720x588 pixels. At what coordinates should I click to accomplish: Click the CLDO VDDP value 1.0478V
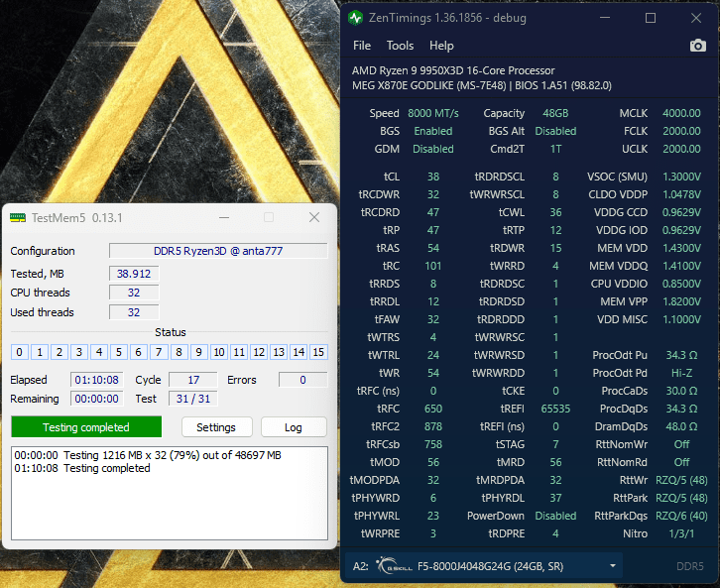[681, 194]
